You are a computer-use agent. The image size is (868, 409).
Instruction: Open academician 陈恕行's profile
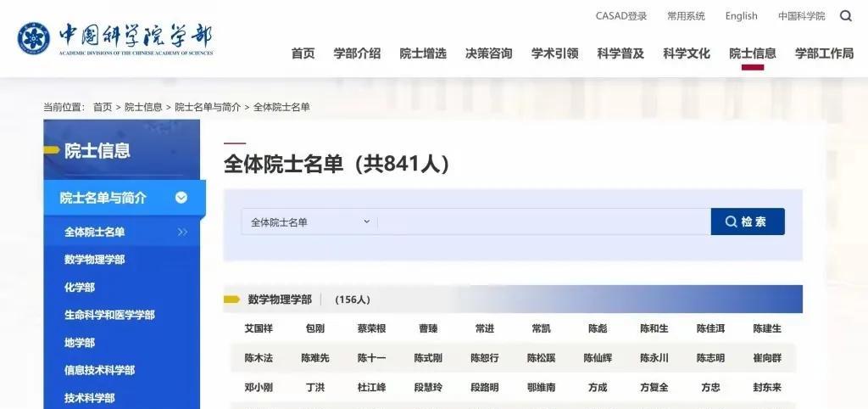click(484, 358)
